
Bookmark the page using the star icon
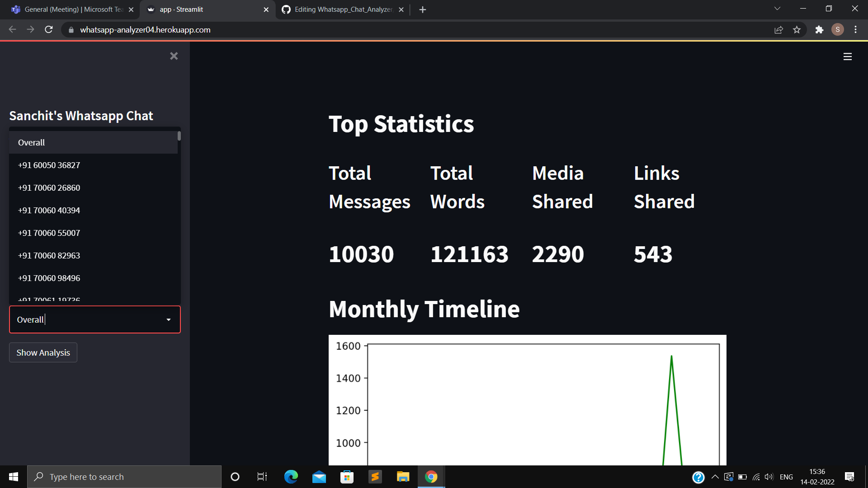coord(797,29)
